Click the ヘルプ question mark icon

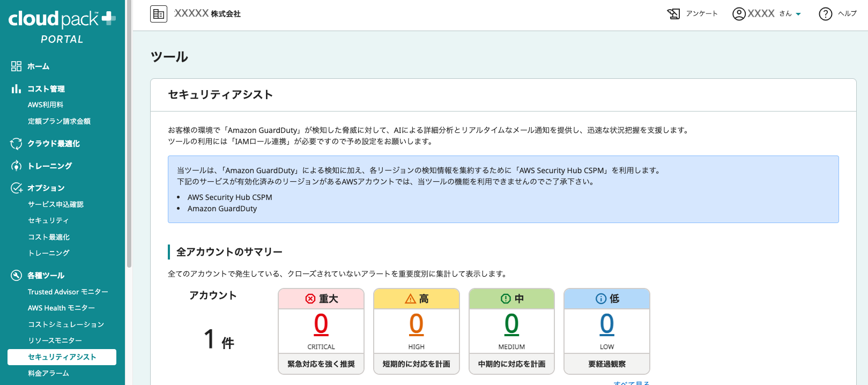826,13
